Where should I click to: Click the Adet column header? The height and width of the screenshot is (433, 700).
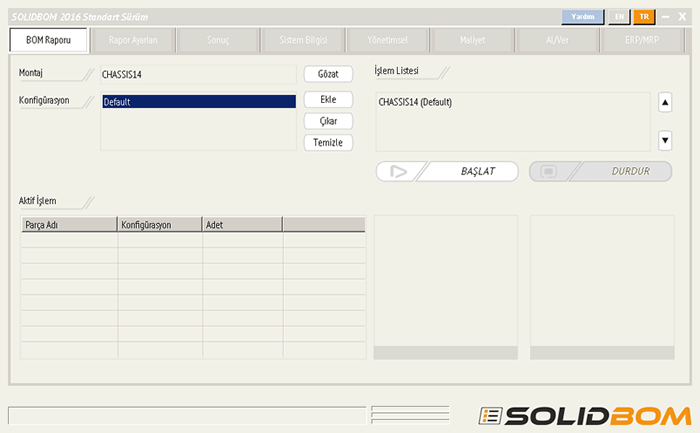[x=242, y=225]
